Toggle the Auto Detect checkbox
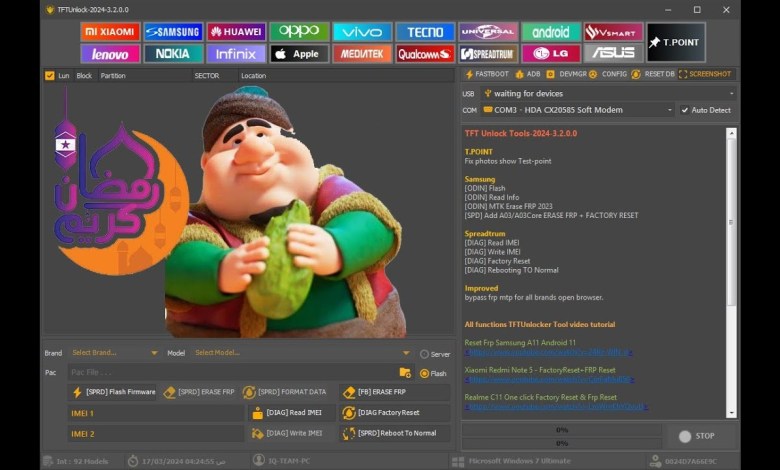Screen dimensions: 780x470 [685, 110]
